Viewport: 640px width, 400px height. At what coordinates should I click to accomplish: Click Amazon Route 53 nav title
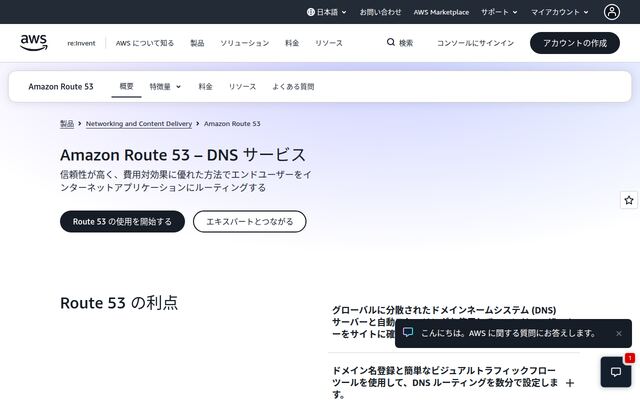61,87
